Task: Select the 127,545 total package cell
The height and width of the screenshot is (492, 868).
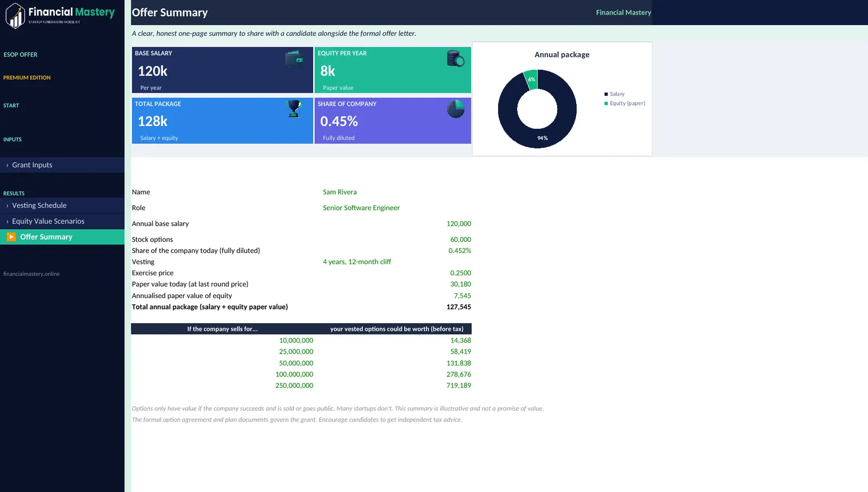Action: click(x=458, y=307)
